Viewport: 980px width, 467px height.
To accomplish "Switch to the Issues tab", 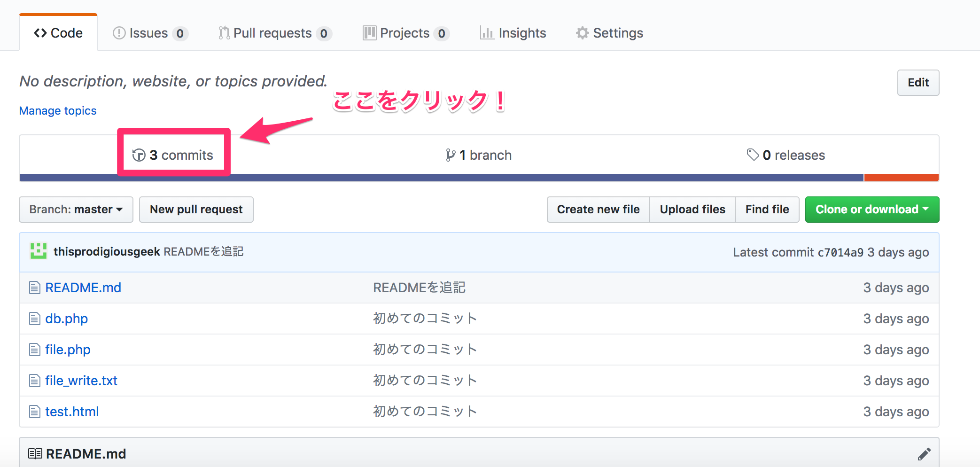I will (150, 33).
